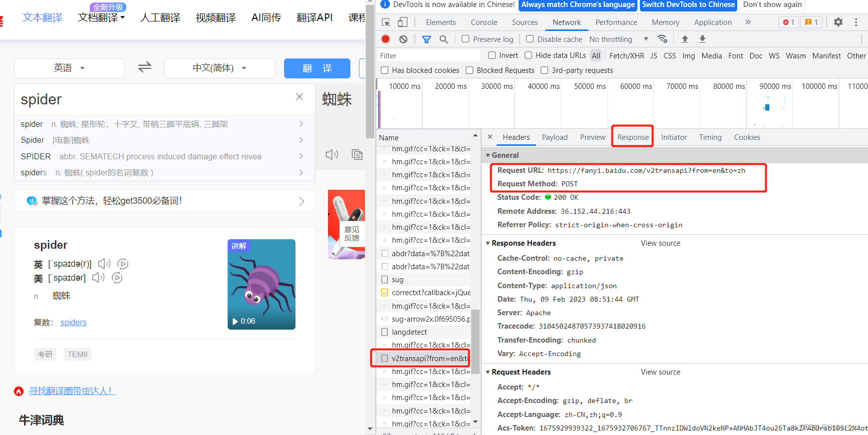
Task: Close the request details pane
Action: pos(490,136)
